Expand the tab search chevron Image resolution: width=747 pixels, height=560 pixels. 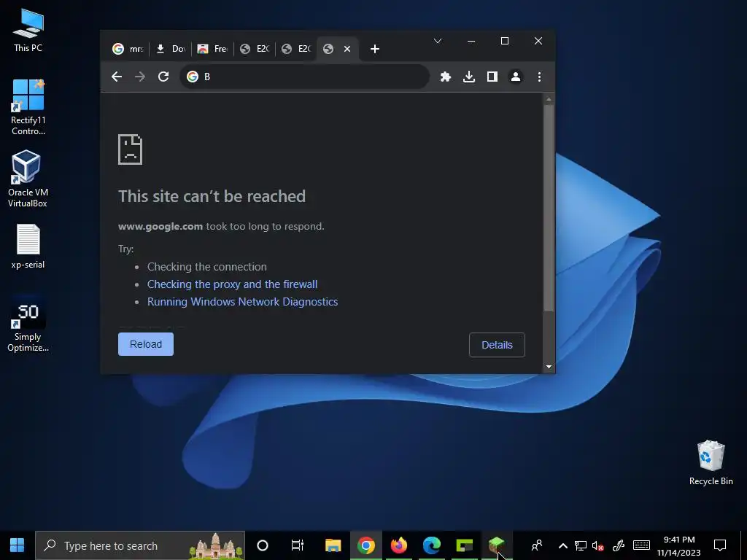438,41
